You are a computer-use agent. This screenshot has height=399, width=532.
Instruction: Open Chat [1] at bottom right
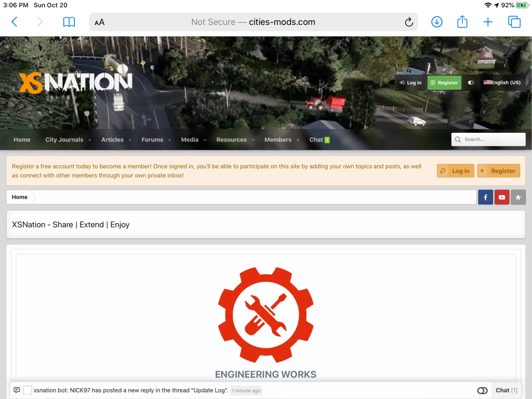[506, 390]
